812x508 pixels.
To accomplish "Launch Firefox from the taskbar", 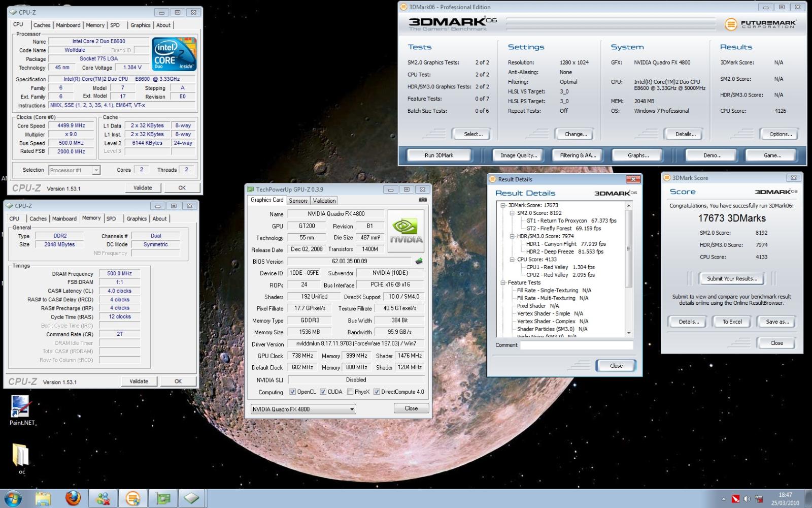I will pos(73,498).
